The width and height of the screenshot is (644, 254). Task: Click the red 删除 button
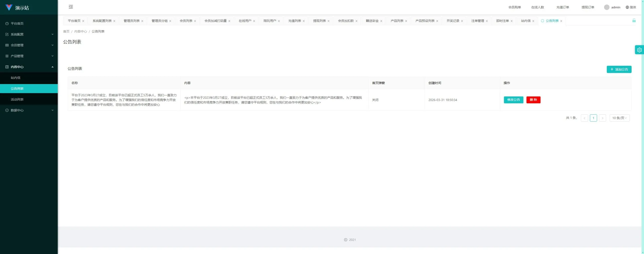533,100
